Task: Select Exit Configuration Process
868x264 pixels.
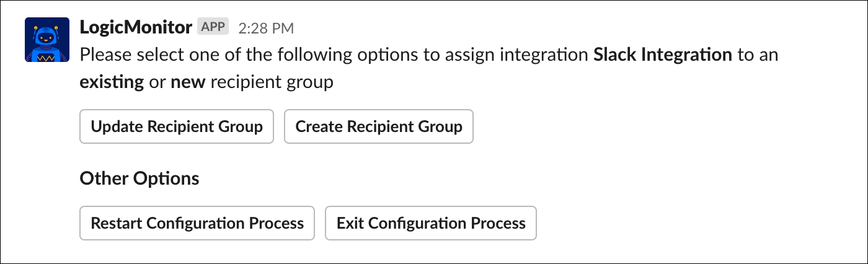Action: click(430, 223)
